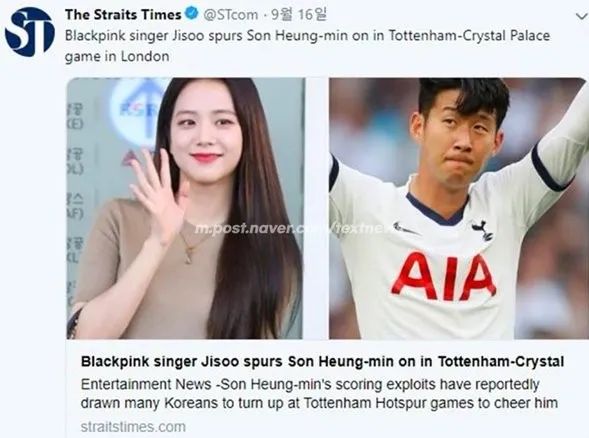Click the tweet text about Jisoo and Son
This screenshot has height=438, width=589.
[307, 46]
